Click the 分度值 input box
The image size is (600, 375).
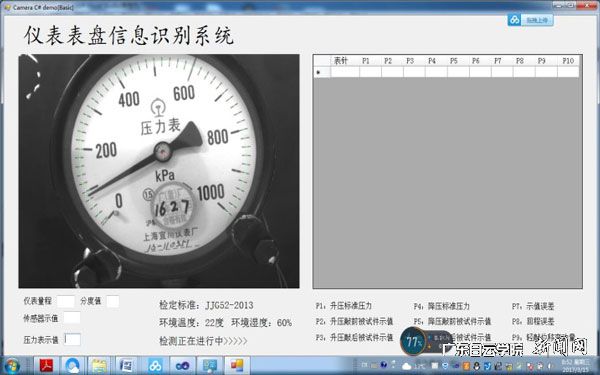point(112,301)
